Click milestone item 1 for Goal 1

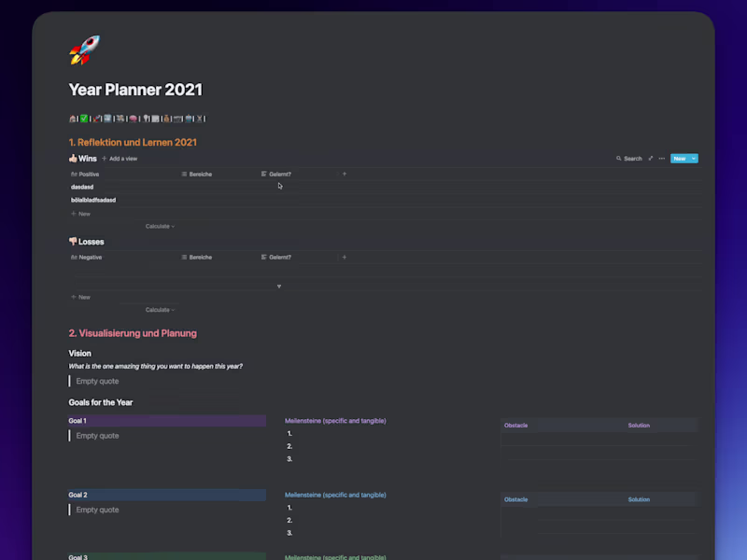pyautogui.click(x=289, y=433)
